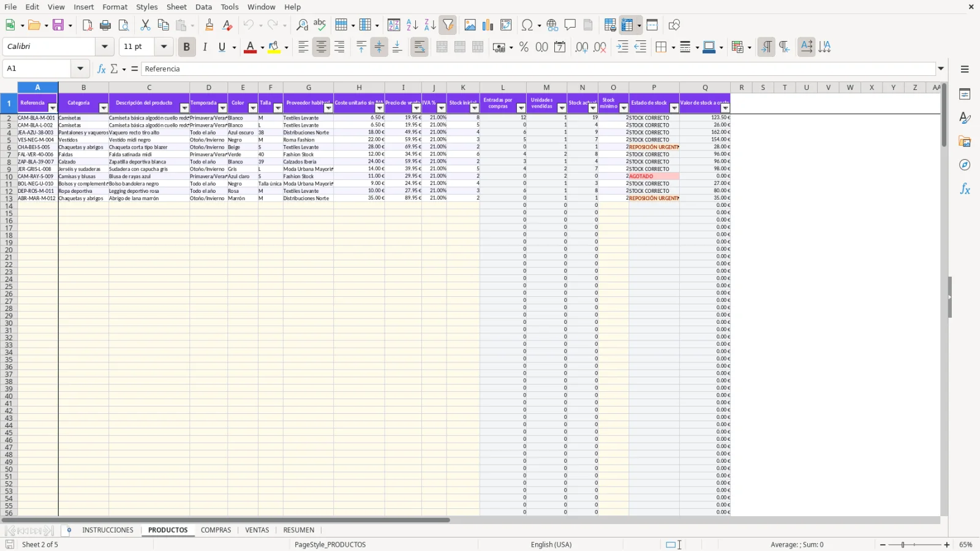This screenshot has height=551, width=980.
Task: Open Estado de stock filter dropdown
Action: pos(674,108)
